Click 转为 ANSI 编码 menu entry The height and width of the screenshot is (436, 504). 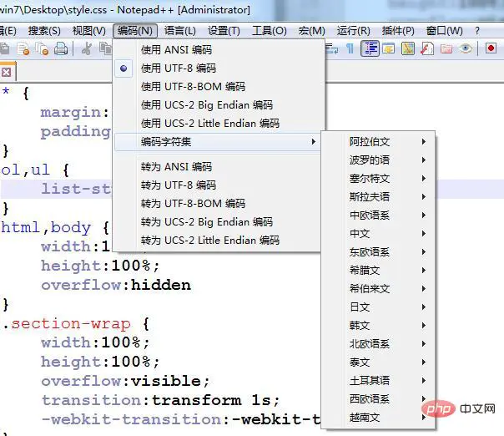(x=176, y=167)
